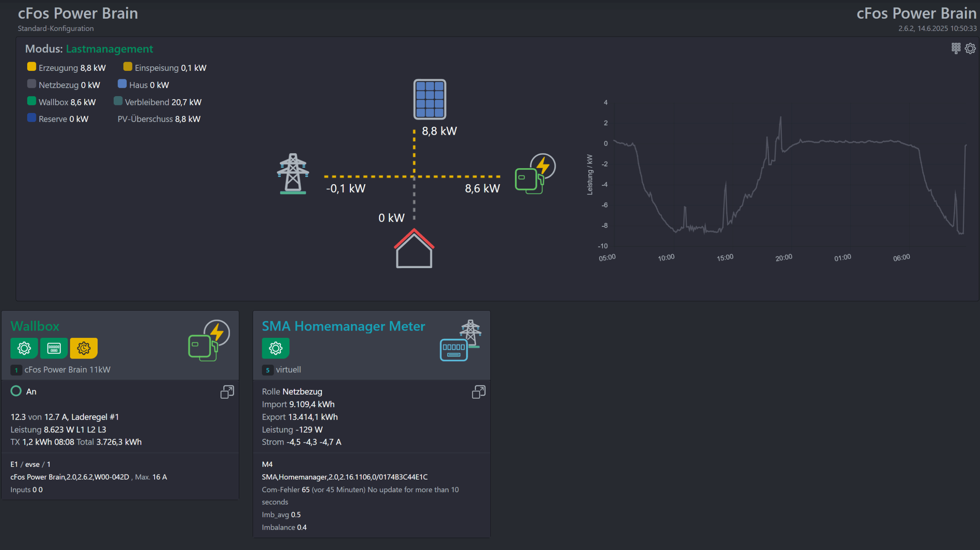Click 'Imb_avg 0.5' value
The image size is (980, 550).
[x=281, y=514]
